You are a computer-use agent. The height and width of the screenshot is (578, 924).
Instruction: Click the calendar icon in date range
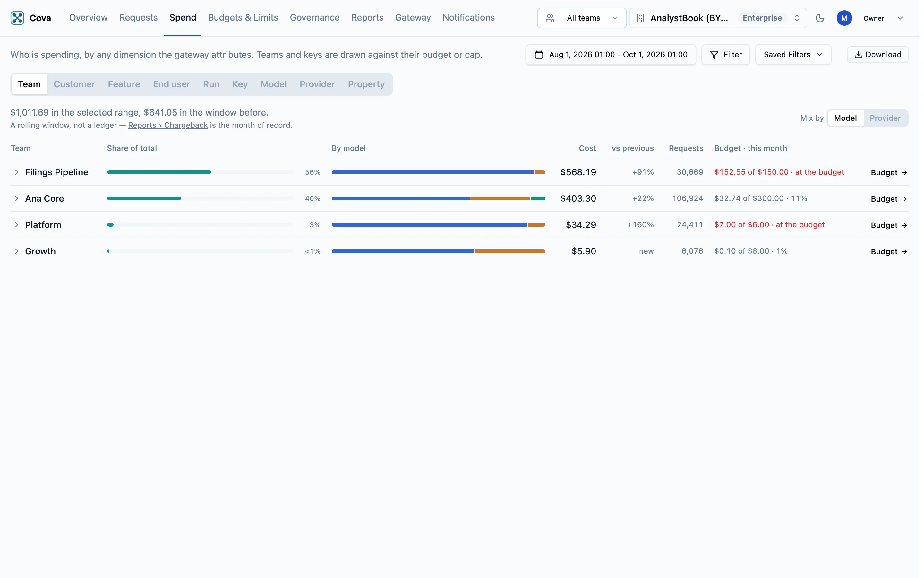pyautogui.click(x=539, y=55)
